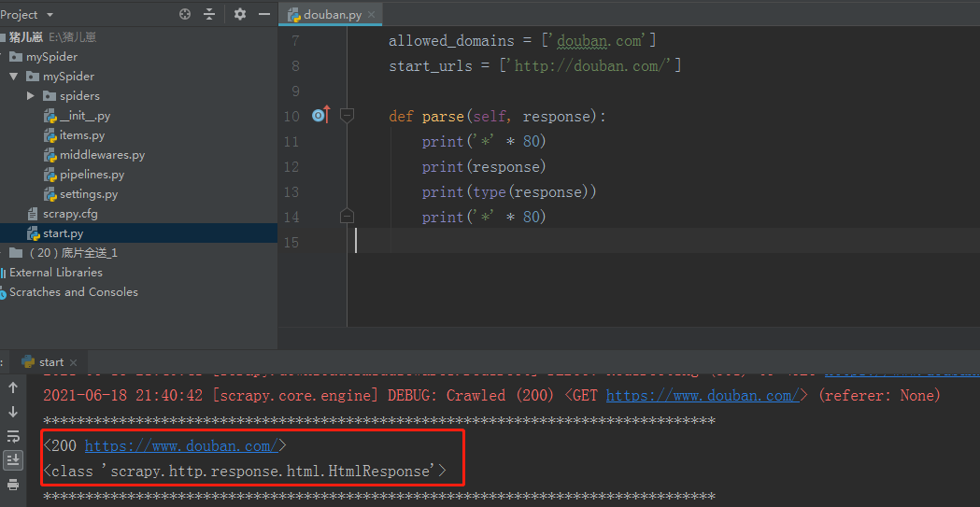Hide the Project panel with minus icon
980x507 pixels.
[265, 14]
